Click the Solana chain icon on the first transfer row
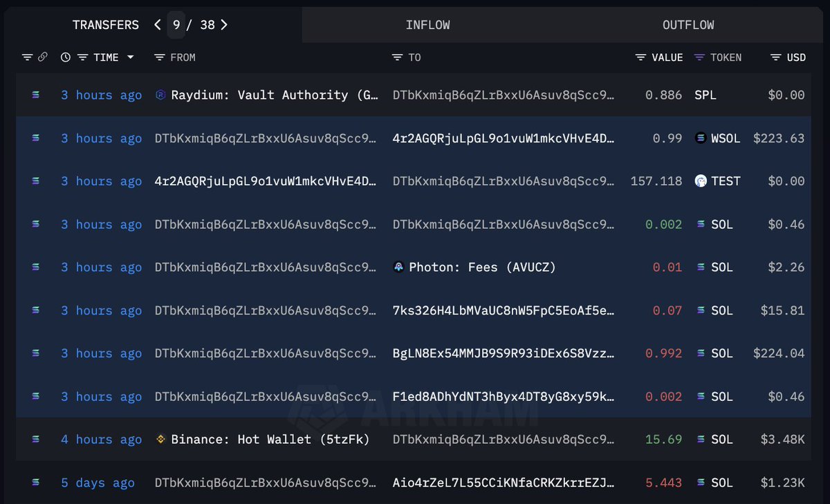The width and height of the screenshot is (830, 504). (x=35, y=95)
